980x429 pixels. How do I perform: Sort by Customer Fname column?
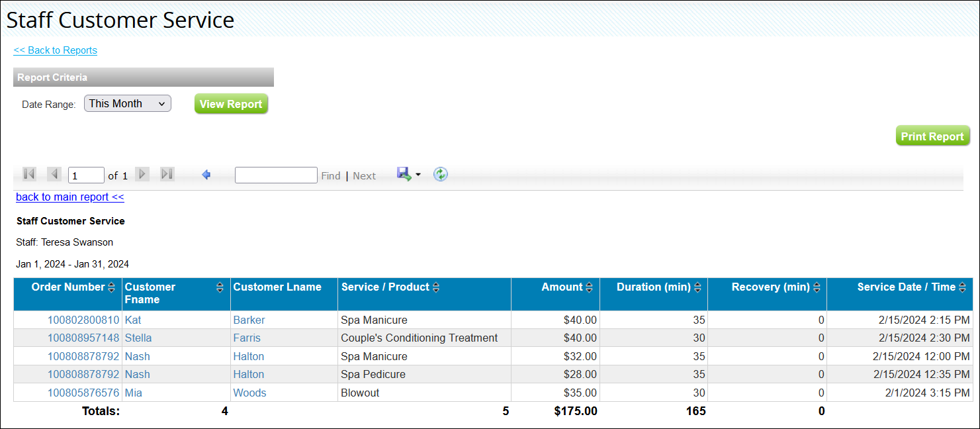[220, 287]
